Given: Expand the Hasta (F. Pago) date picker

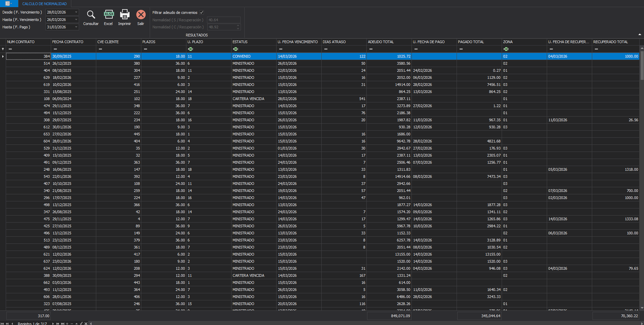Looking at the screenshot, I should coord(76,27).
